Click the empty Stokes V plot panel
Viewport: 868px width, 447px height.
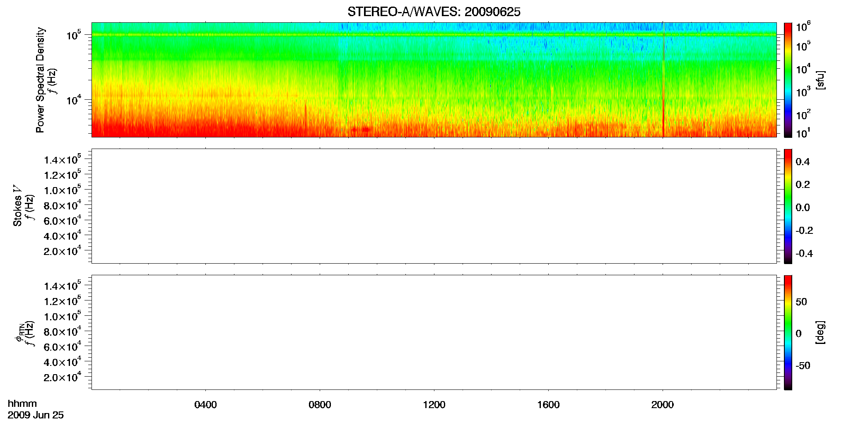click(x=434, y=206)
